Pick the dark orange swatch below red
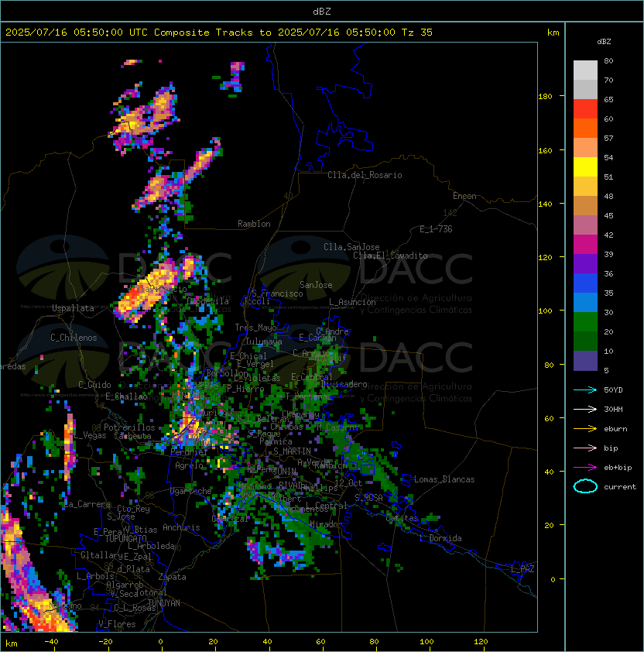644x652 pixels. click(585, 129)
